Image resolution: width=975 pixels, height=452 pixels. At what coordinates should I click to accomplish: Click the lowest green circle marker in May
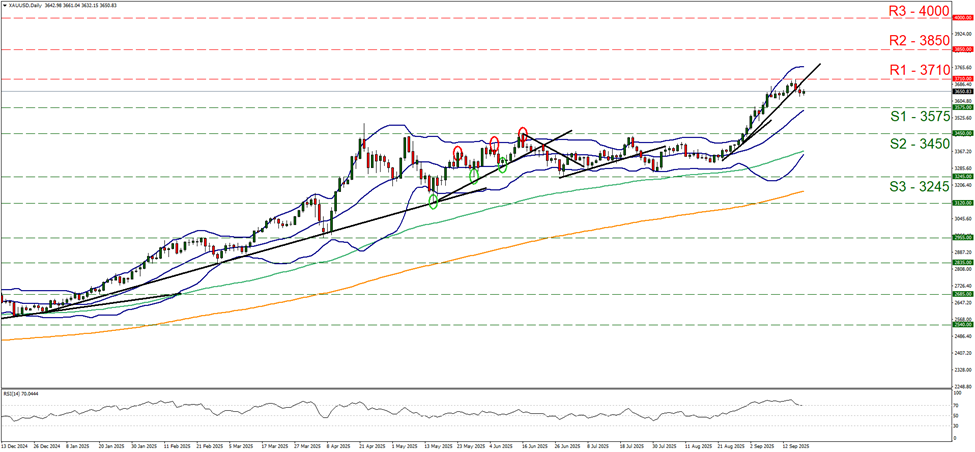point(432,202)
